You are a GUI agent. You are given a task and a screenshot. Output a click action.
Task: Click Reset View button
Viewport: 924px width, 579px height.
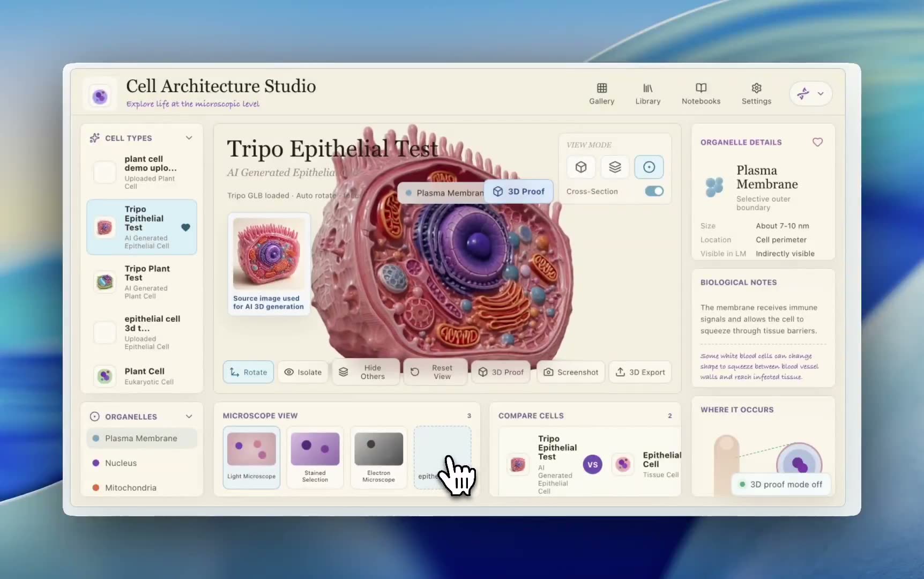point(436,372)
